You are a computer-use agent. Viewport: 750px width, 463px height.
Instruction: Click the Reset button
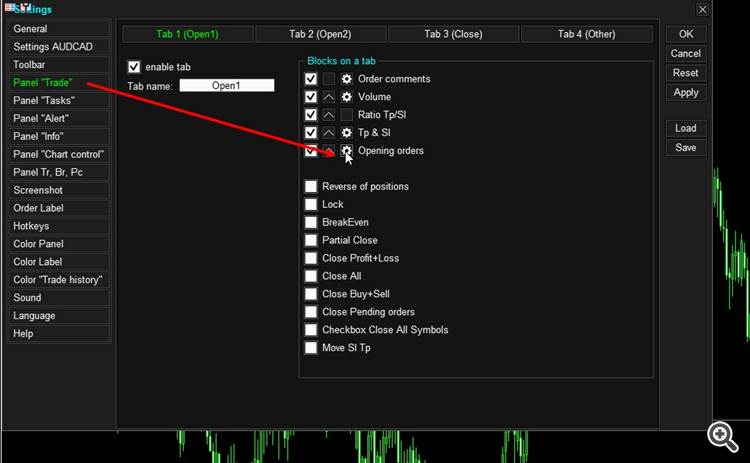pos(686,73)
